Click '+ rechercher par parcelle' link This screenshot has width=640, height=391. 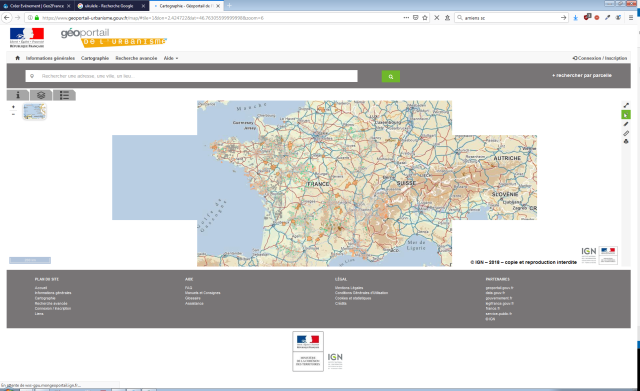(582, 76)
